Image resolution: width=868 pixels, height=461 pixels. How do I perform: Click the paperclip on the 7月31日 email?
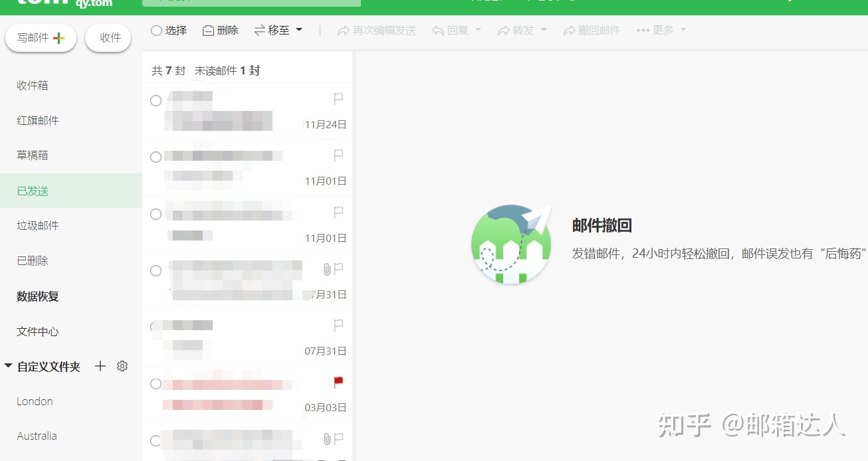(x=326, y=269)
